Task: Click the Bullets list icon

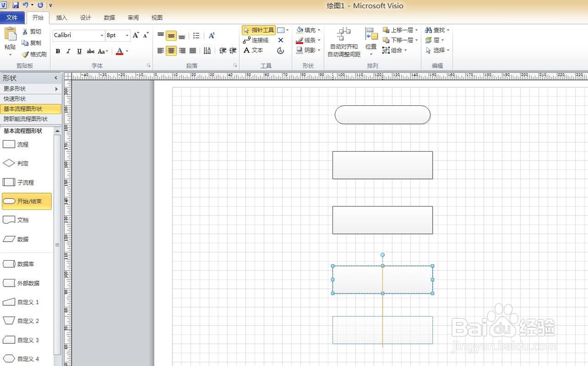Action: point(196,35)
